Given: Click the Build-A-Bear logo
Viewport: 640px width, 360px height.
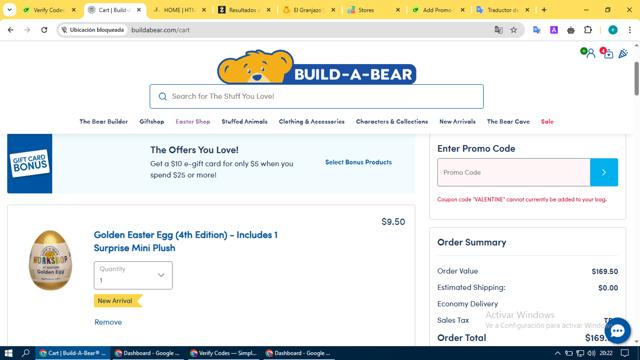Looking at the screenshot, I should click(316, 67).
